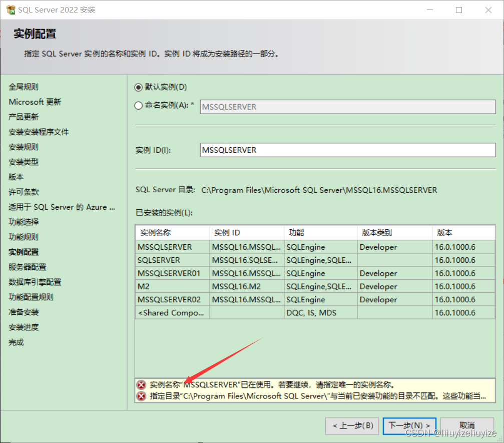Screen dimensions: 504x443
Task: Select 实例配置 step in sidebar
Action: tap(24, 252)
